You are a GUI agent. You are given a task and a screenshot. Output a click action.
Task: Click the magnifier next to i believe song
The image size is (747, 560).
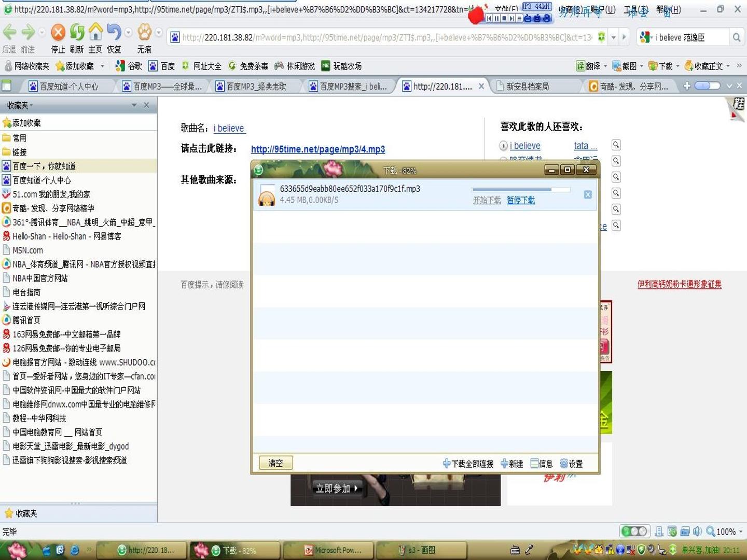point(616,145)
